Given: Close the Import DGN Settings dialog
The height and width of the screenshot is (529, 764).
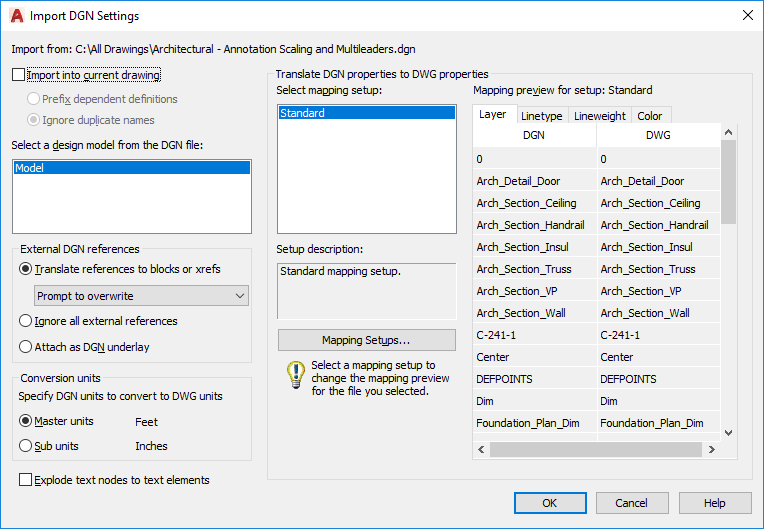Looking at the screenshot, I should 746,16.
